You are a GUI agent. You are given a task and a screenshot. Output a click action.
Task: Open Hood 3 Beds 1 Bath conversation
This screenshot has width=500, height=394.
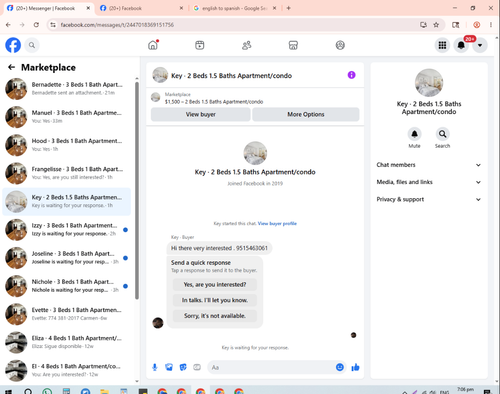[67, 145]
